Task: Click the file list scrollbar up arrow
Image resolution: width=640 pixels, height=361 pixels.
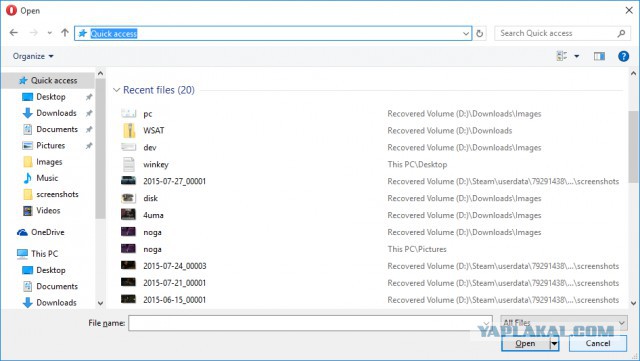Action: tap(633, 74)
